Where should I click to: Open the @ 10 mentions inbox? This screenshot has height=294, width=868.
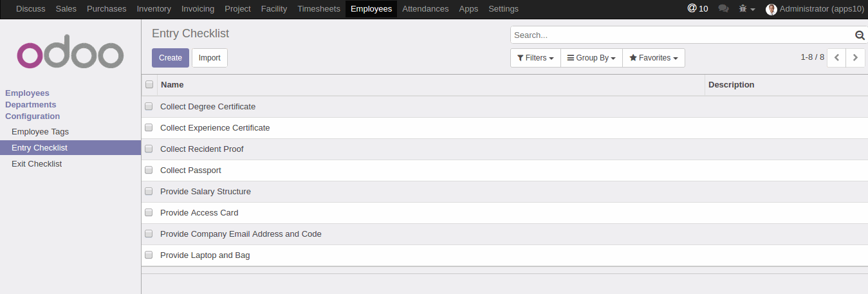pyautogui.click(x=698, y=9)
